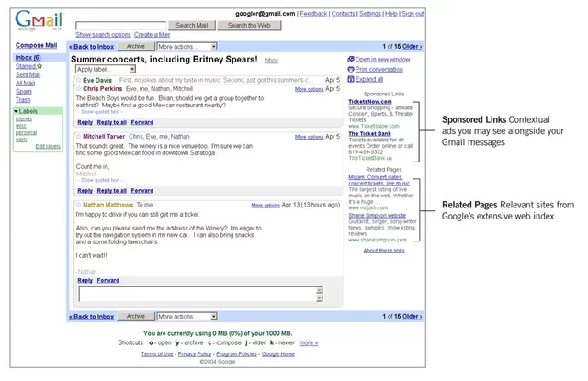Click the Expand all icon
588x381 pixels.
[x=351, y=79]
